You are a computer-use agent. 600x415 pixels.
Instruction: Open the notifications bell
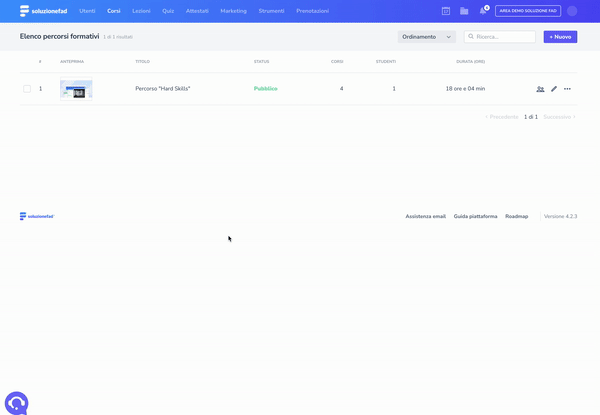483,11
